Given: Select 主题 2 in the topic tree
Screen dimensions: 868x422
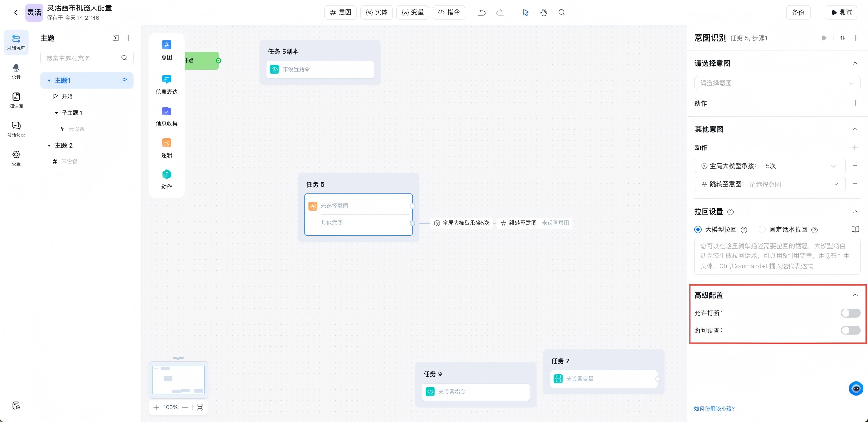Looking at the screenshot, I should [64, 145].
